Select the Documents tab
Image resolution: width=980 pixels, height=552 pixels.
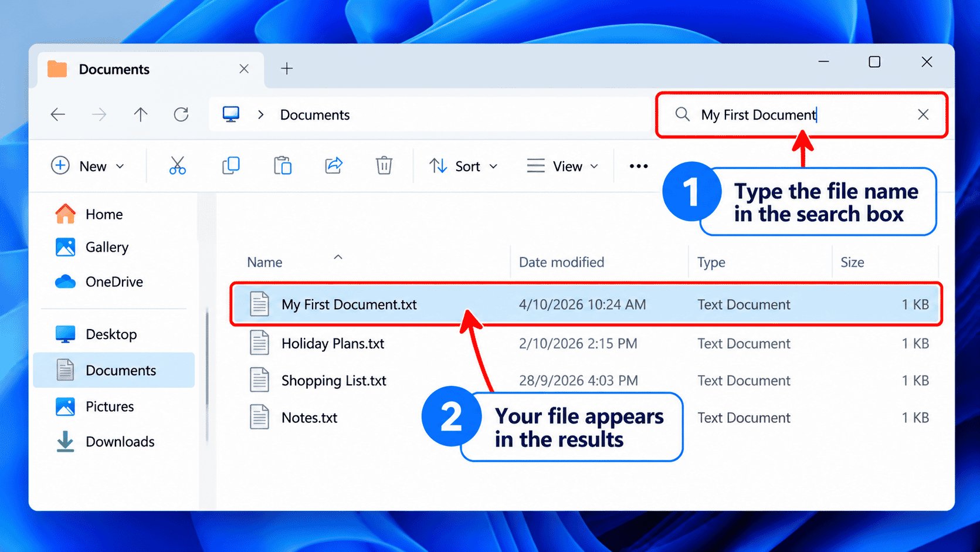tap(151, 69)
